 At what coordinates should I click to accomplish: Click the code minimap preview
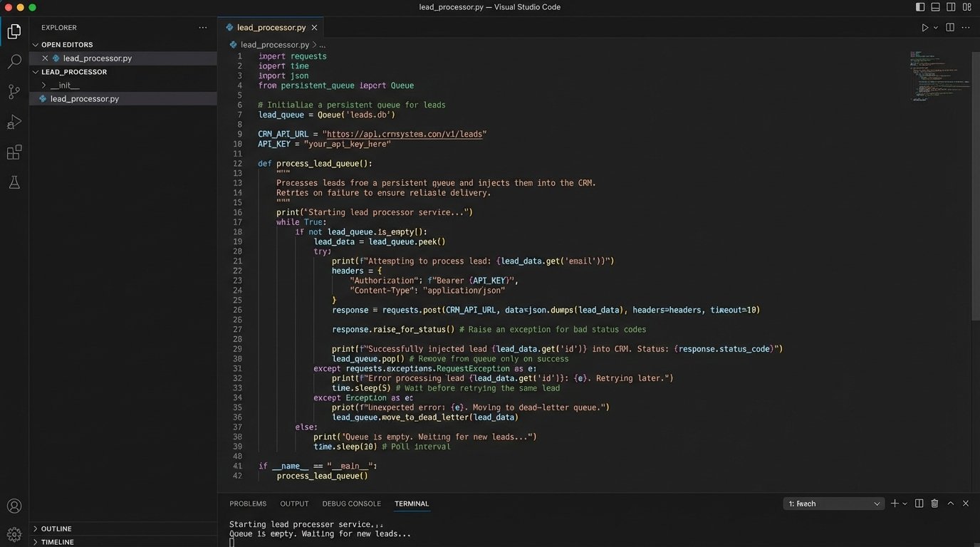point(939,75)
